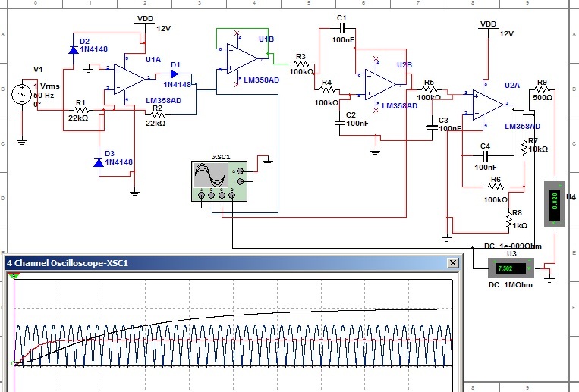Click the '1 Vrms' label of V1
Image resolution: width=579 pixels, height=392 pixels.
pos(47,86)
